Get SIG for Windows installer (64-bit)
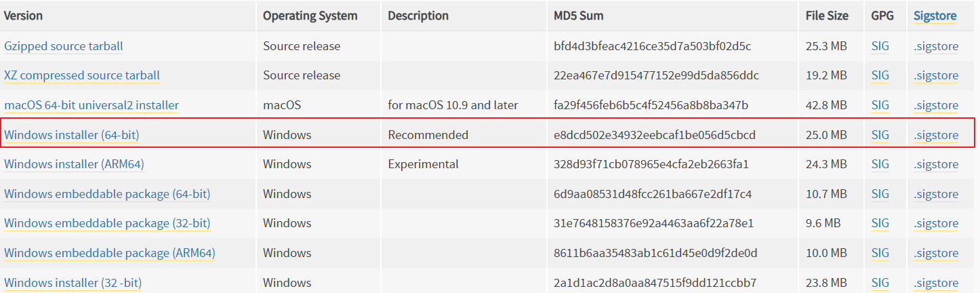The image size is (980, 293). coord(880,135)
